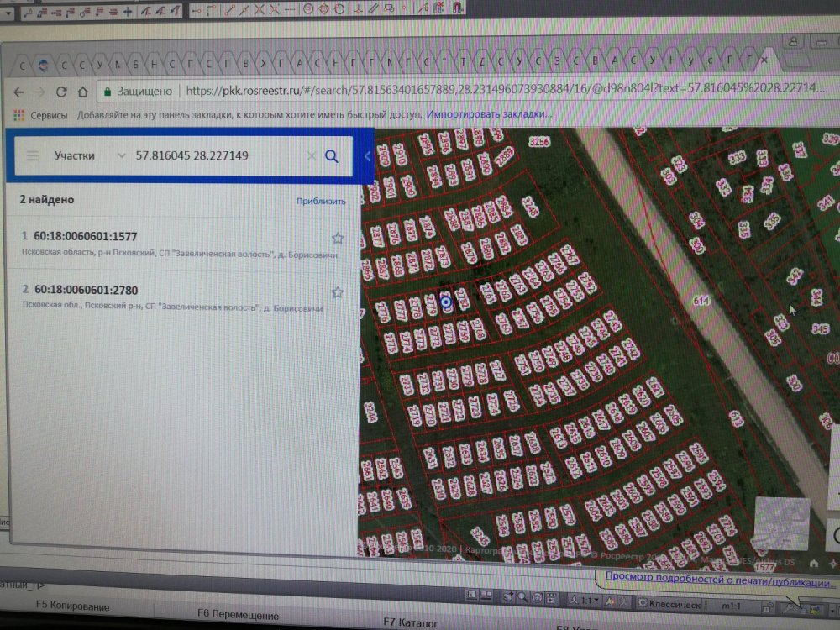Expand the Участки search type dropdown

click(122, 156)
